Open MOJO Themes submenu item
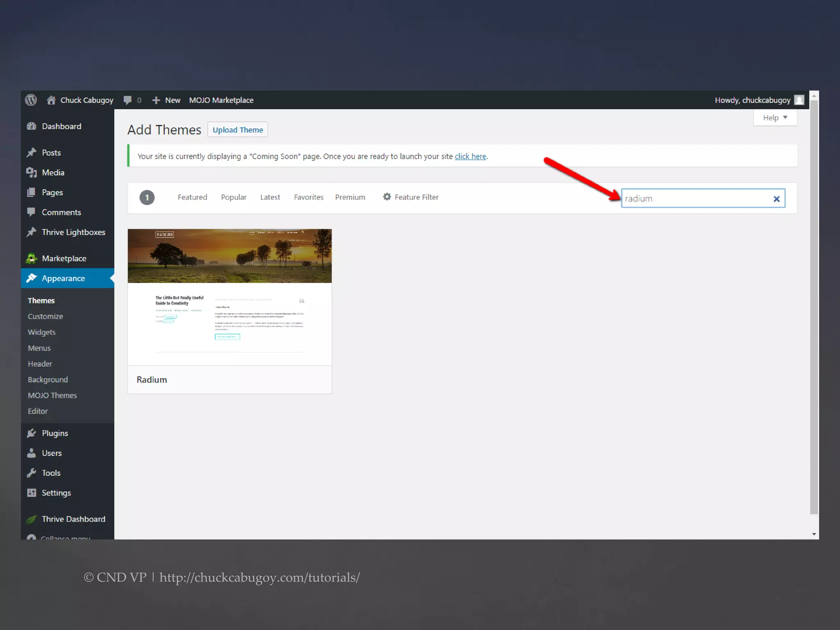 coord(52,395)
